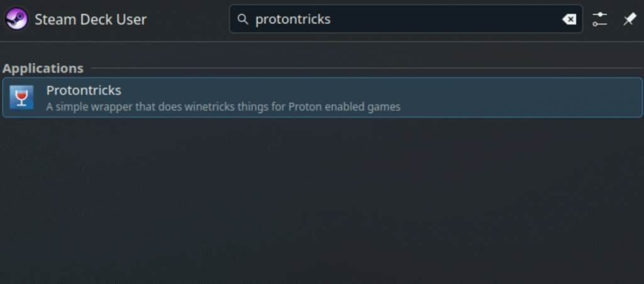
Task: Click 'Proton enabled games' in description
Action: click(x=344, y=107)
